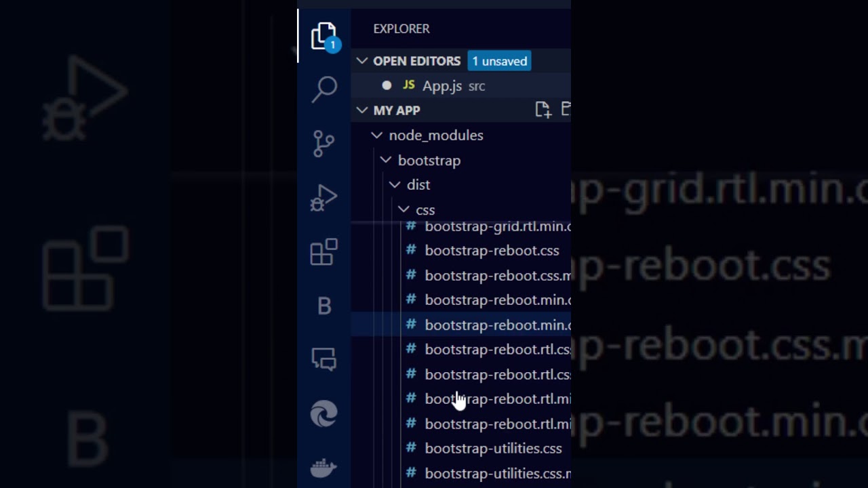Open the Search view

point(324,89)
